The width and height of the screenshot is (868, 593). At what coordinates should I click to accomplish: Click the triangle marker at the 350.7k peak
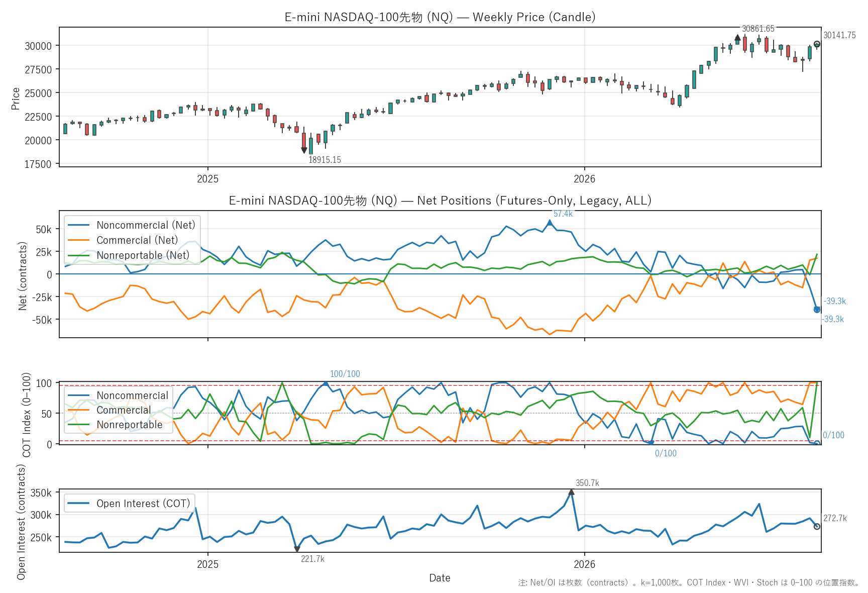tap(571, 492)
